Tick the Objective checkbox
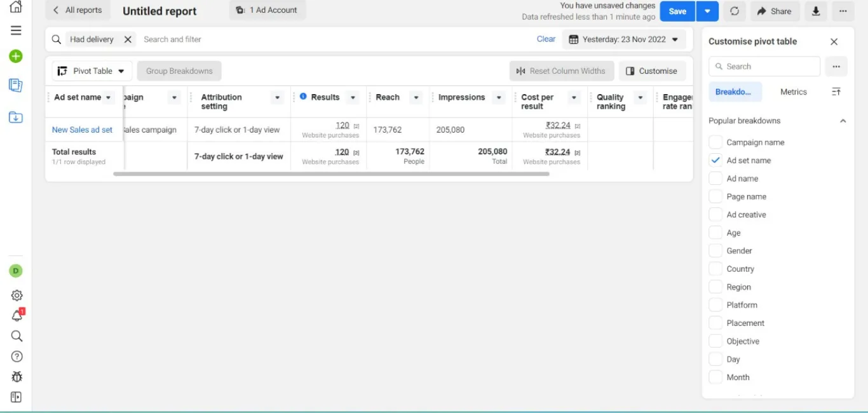This screenshot has height=413, width=868. pos(715,341)
